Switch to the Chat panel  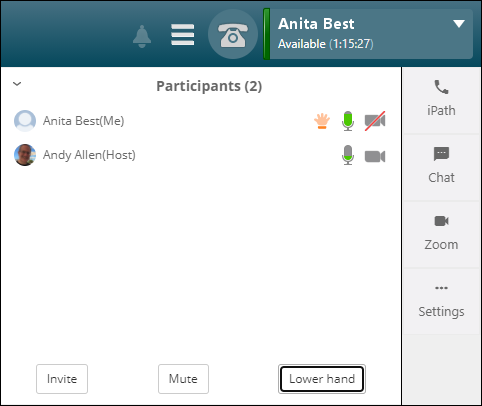coord(441,166)
